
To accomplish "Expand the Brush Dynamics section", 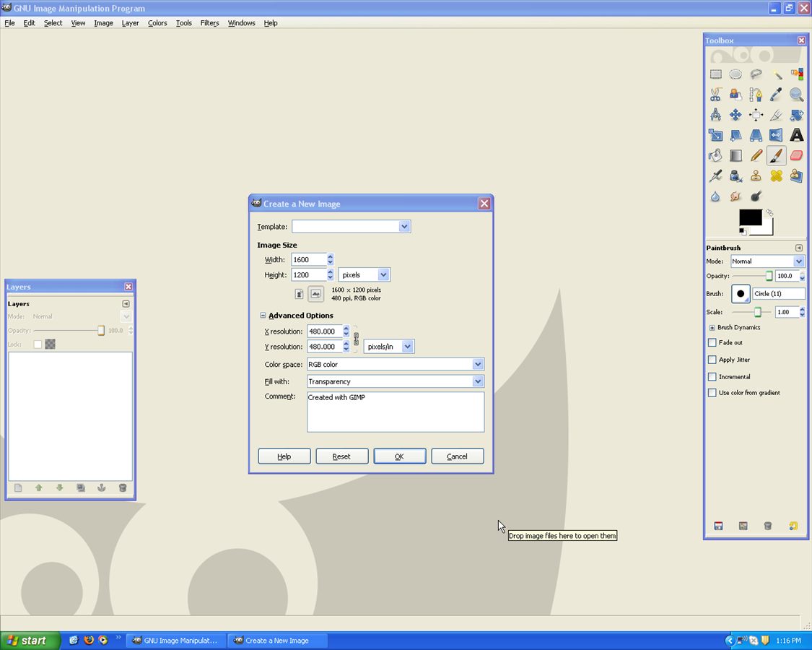I will pyautogui.click(x=712, y=328).
